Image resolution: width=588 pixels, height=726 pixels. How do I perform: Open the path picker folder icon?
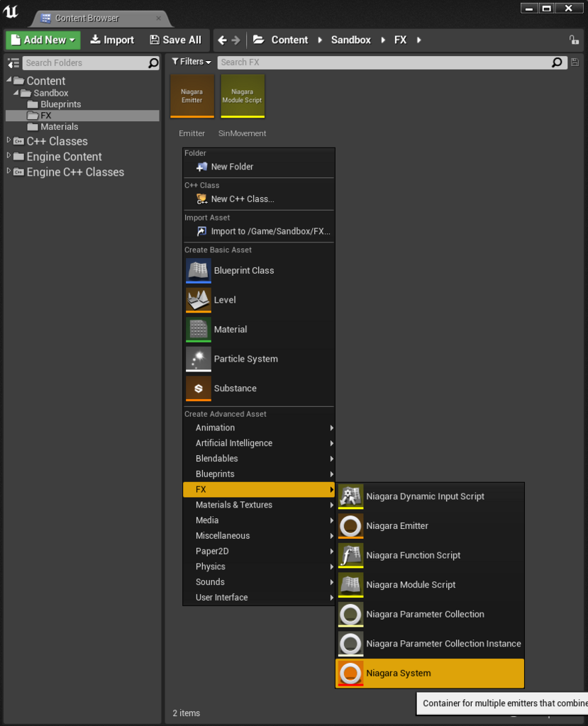click(x=259, y=40)
